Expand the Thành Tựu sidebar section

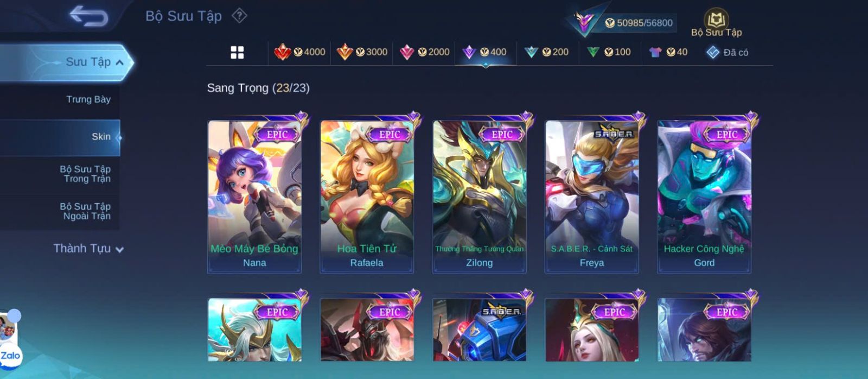pos(88,249)
